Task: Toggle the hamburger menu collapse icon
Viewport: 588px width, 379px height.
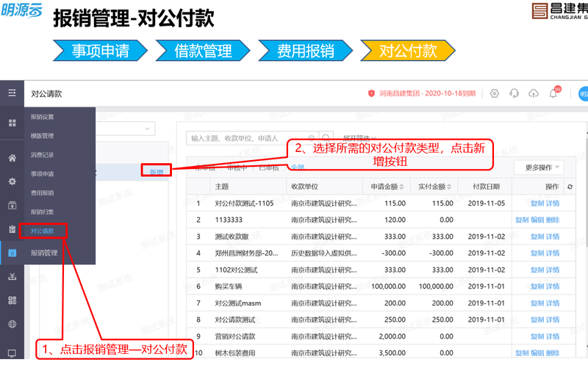Action: [12, 93]
